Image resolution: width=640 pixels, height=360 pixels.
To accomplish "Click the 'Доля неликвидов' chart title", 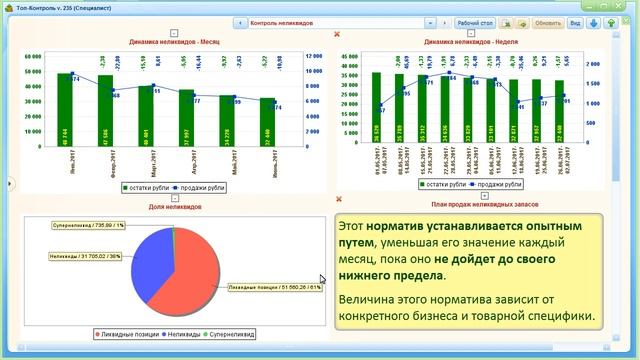I will pos(175,207).
